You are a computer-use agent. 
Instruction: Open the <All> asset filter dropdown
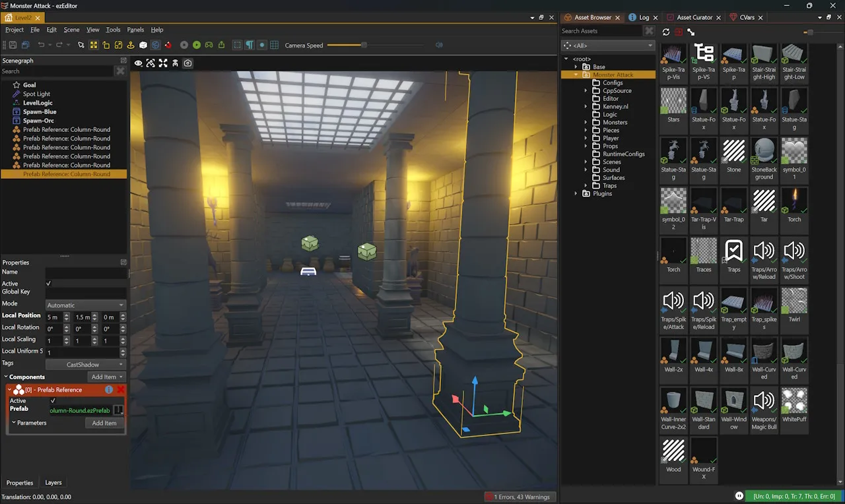pyautogui.click(x=607, y=45)
